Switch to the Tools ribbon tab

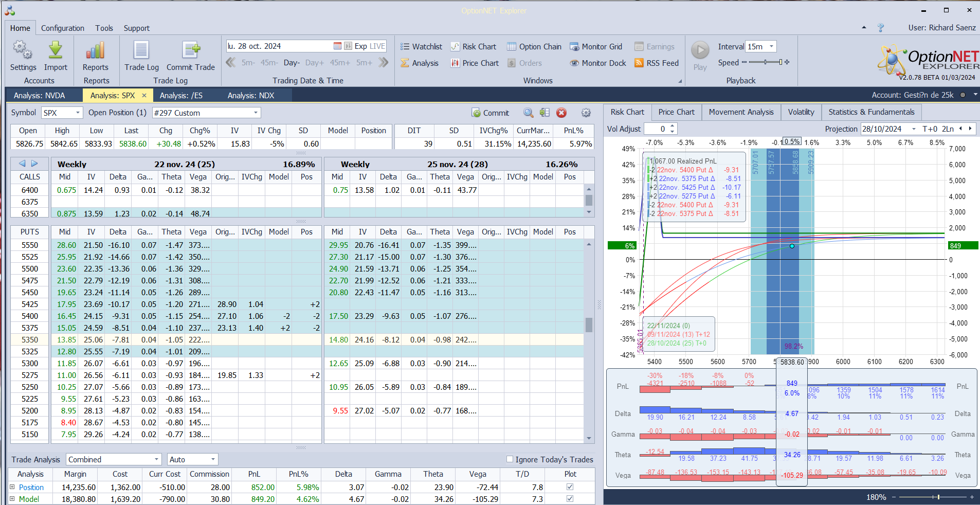(104, 28)
